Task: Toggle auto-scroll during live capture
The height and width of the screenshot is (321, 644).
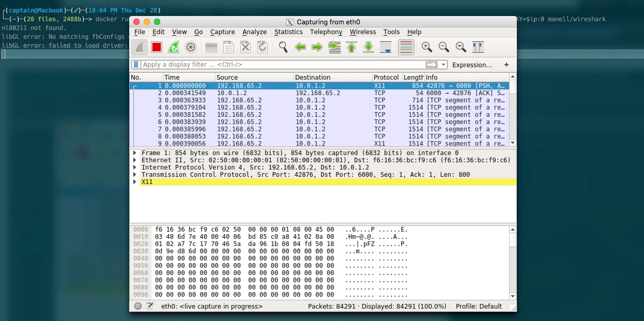Action: click(x=386, y=47)
